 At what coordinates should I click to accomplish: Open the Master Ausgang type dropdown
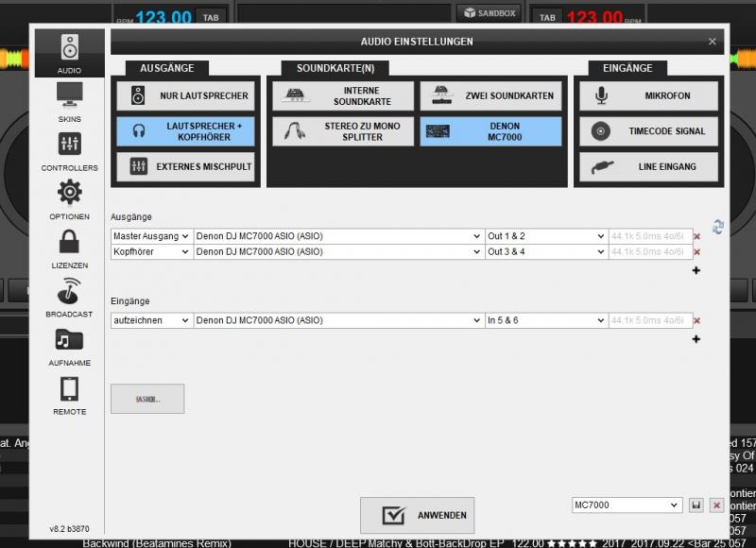point(151,236)
